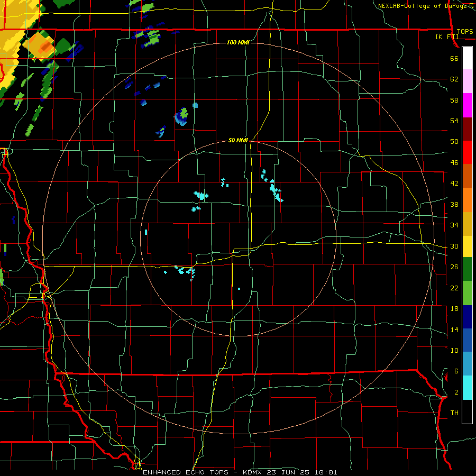
Task: Pick the magenta swatch in the legend
Action: [x=467, y=105]
